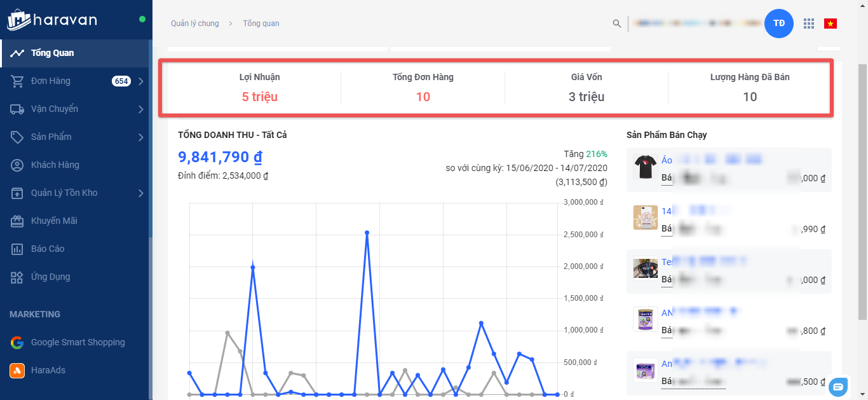Expand the Sản Phẩm submenu chevron

[x=141, y=137]
